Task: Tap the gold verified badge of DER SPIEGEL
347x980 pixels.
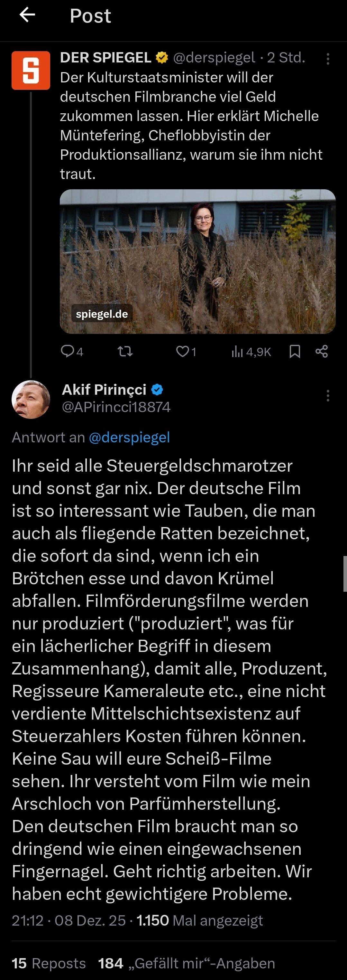Action: coord(162,58)
